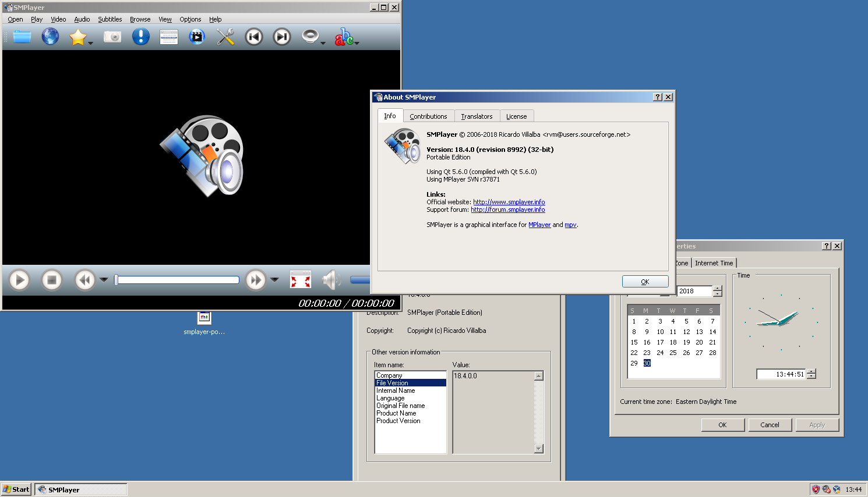
Task: Skip to next item in the playlist
Action: [x=281, y=37]
